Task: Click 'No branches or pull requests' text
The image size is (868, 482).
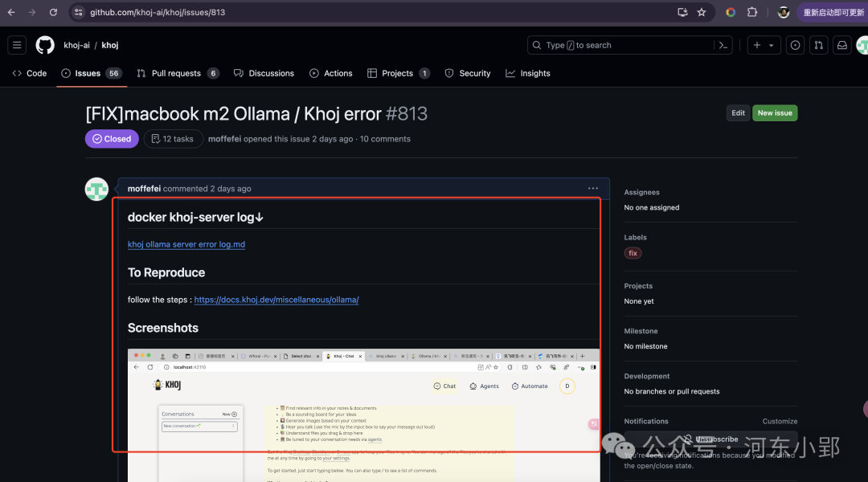Action: [671, 391]
